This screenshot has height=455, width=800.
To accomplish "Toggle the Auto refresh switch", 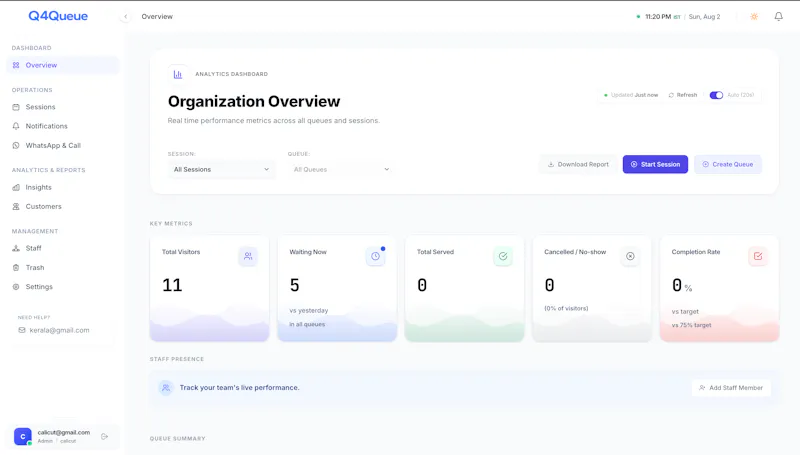I will (x=716, y=95).
